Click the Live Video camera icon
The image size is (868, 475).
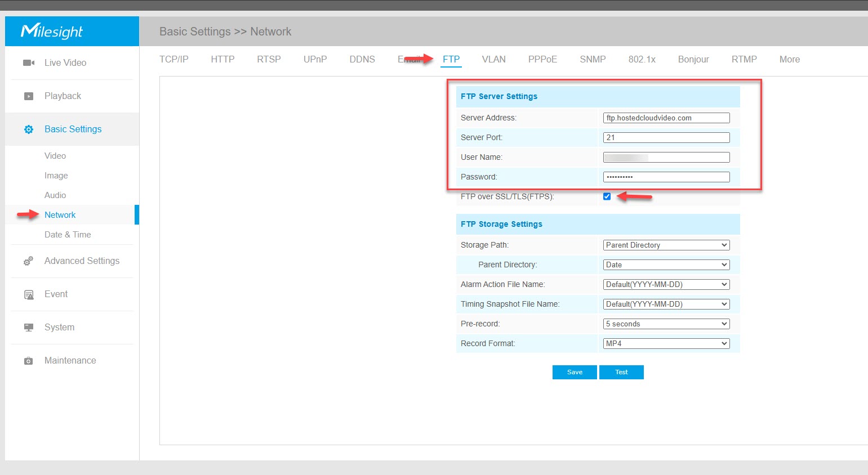pos(28,63)
